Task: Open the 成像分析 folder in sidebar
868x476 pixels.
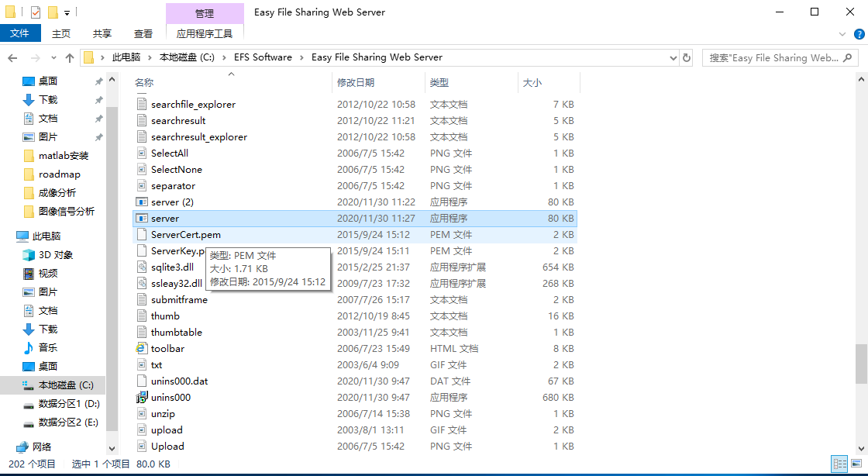Action: tap(57, 192)
